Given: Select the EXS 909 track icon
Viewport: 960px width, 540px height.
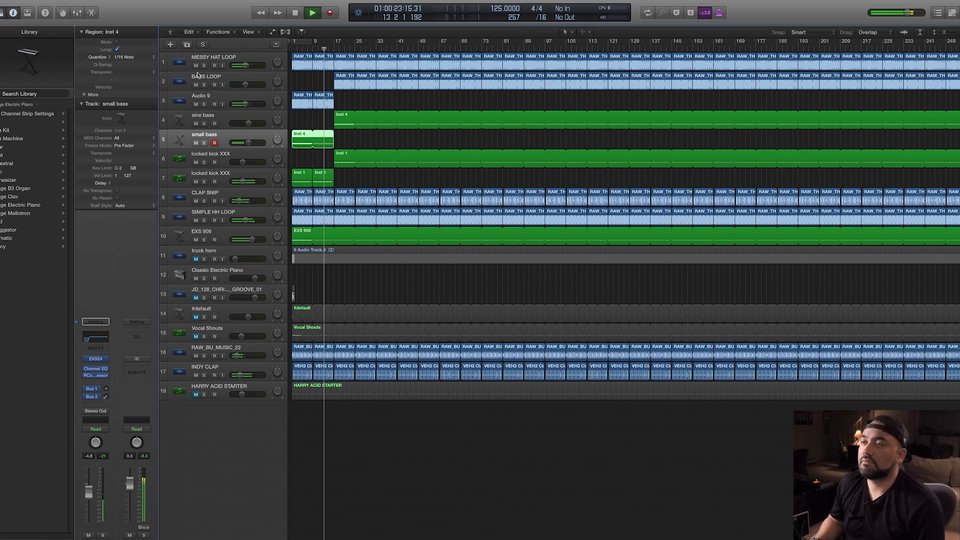Looking at the screenshot, I should point(179,236).
